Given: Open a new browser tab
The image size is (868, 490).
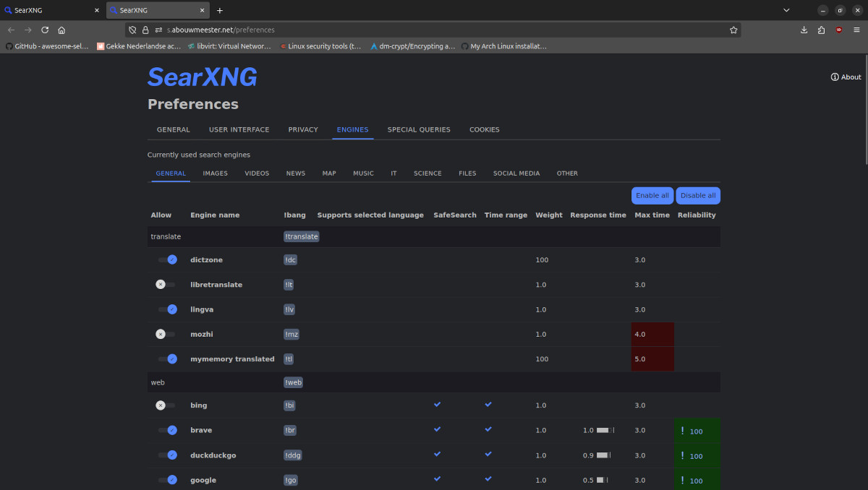Looking at the screenshot, I should coord(220,10).
